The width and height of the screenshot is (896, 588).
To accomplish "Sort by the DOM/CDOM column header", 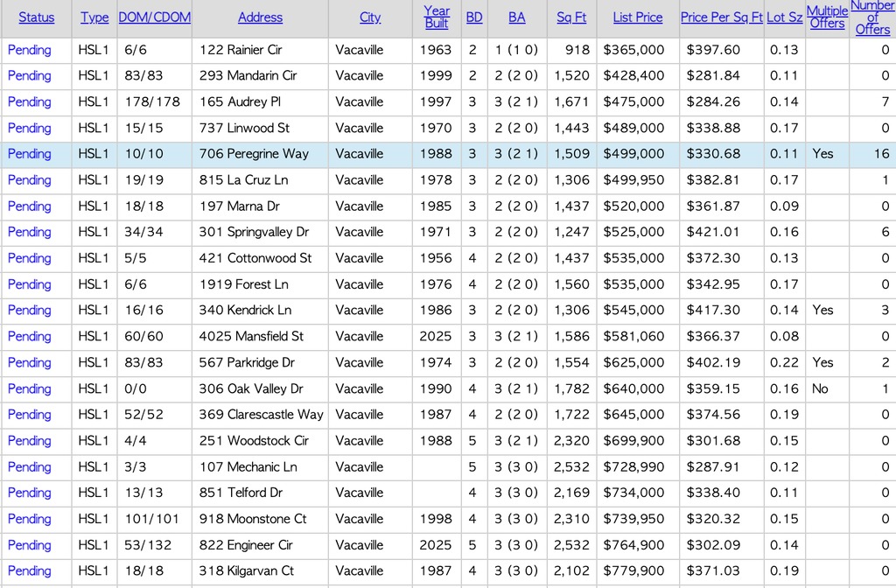I will click(x=154, y=17).
